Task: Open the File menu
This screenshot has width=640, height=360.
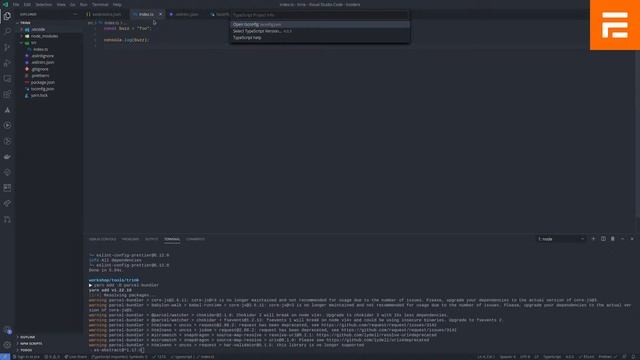Action: pos(16,4)
